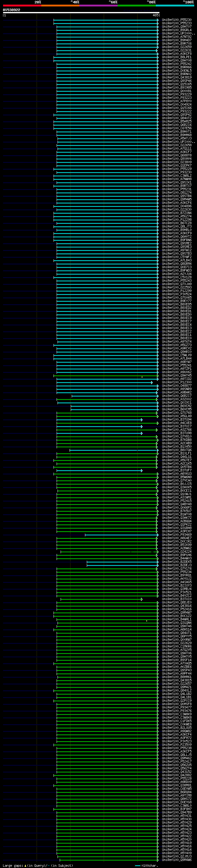
Task: Select hit label UniRef100_O22631
Action: coord(176,50)
